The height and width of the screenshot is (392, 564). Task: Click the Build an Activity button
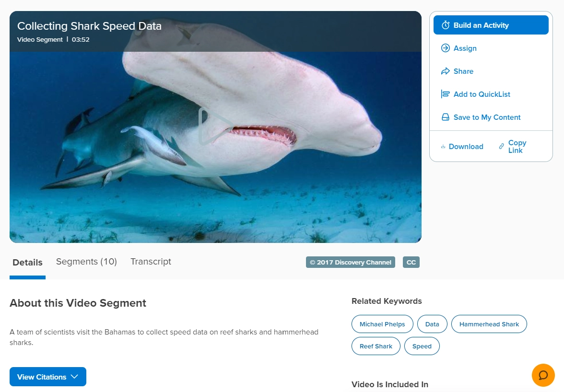(x=491, y=25)
